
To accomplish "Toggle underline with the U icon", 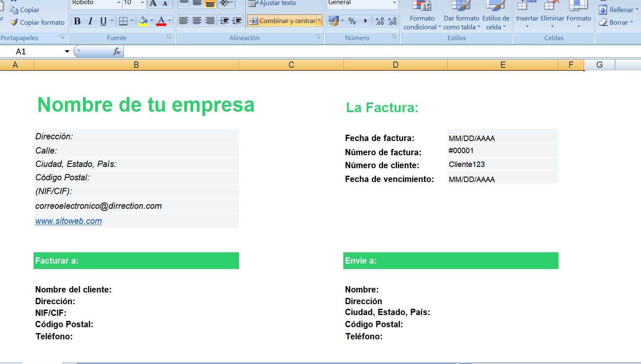I will point(102,20).
